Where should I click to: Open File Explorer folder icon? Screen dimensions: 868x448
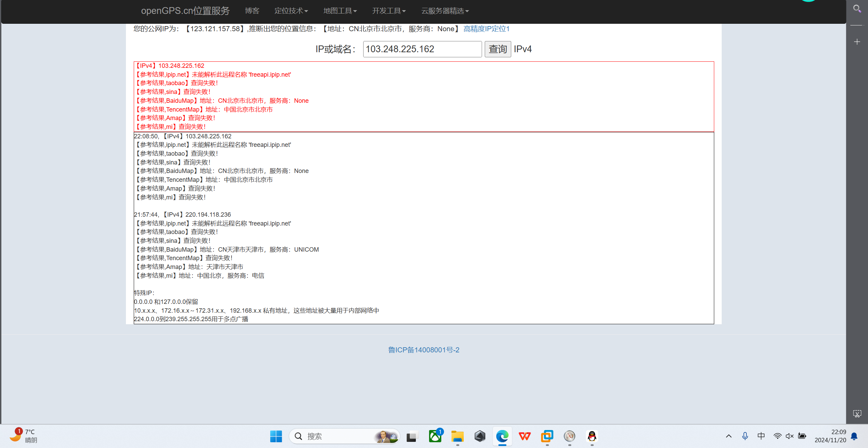point(457,436)
